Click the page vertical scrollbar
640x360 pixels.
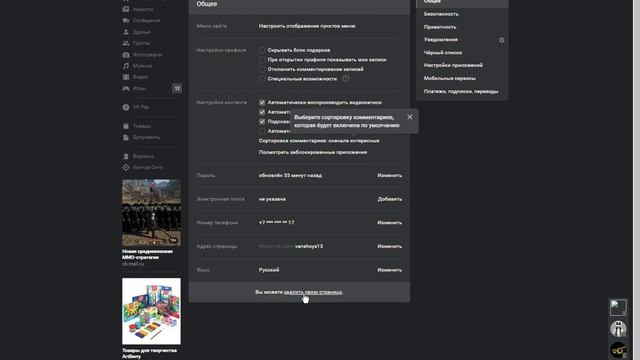(637, 180)
